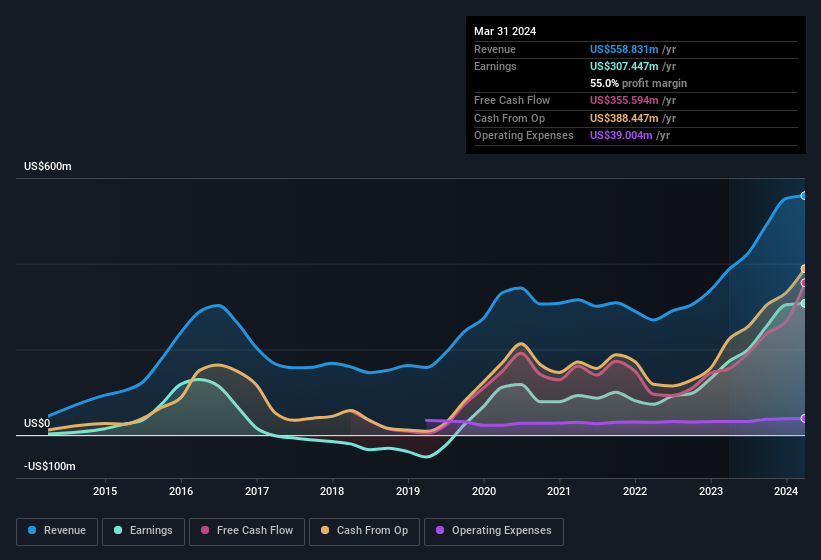Click the Mar 31 2024 tooltip date
821x560 pixels.
coord(505,31)
